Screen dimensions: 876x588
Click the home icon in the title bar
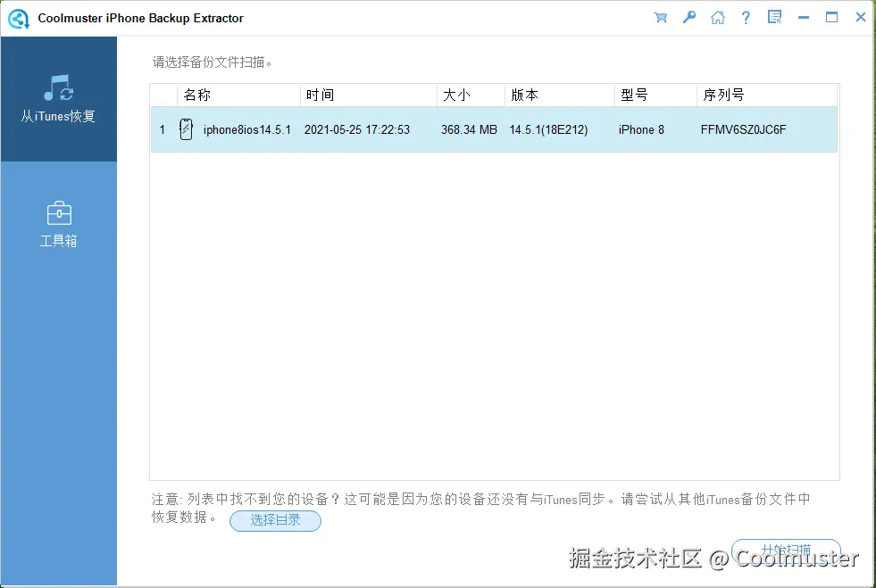point(717,17)
